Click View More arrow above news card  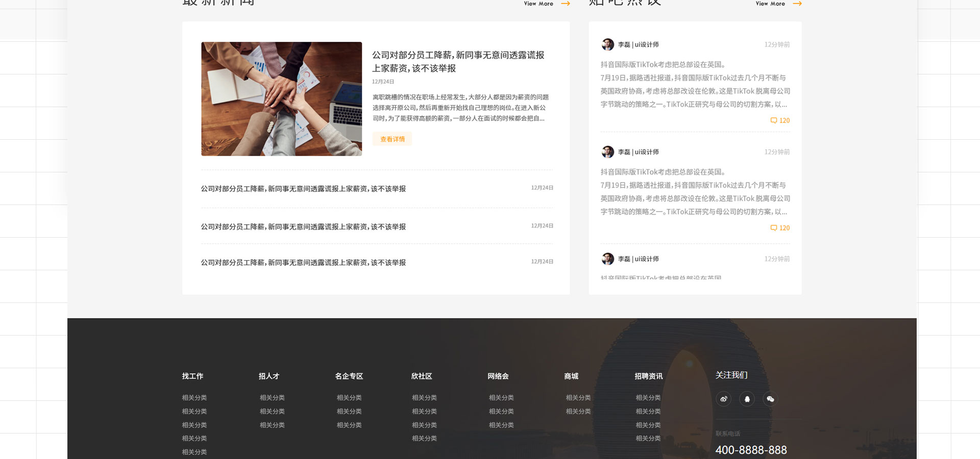click(565, 4)
